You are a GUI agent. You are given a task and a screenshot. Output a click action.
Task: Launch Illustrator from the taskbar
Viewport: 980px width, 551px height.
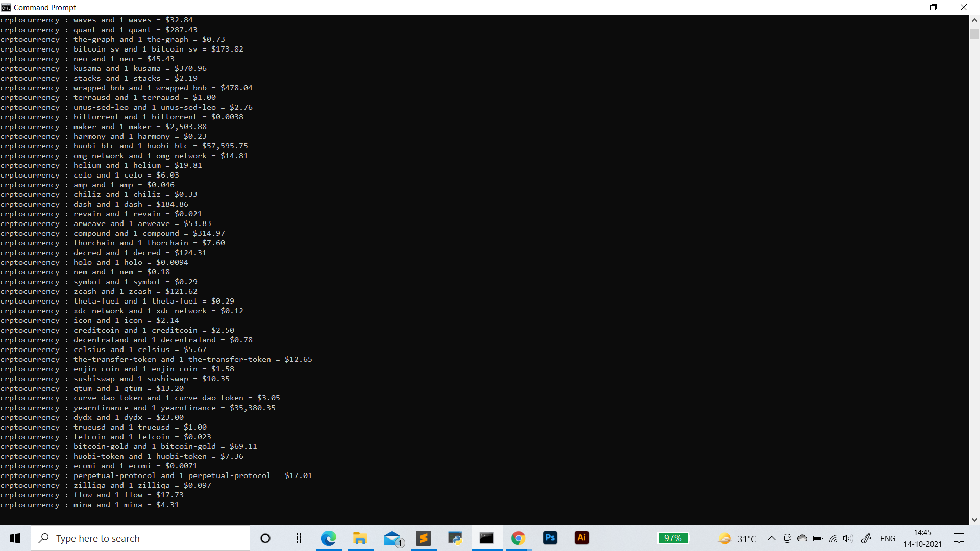coord(582,538)
